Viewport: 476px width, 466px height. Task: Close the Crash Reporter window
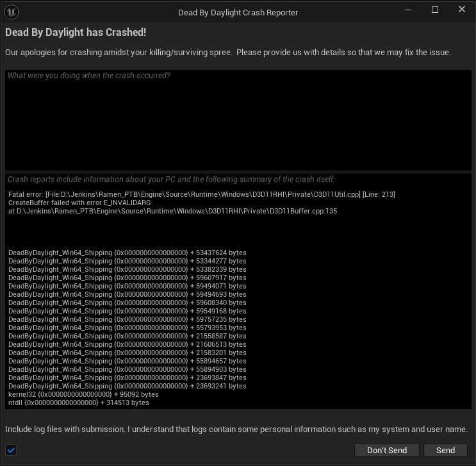pyautogui.click(x=462, y=10)
